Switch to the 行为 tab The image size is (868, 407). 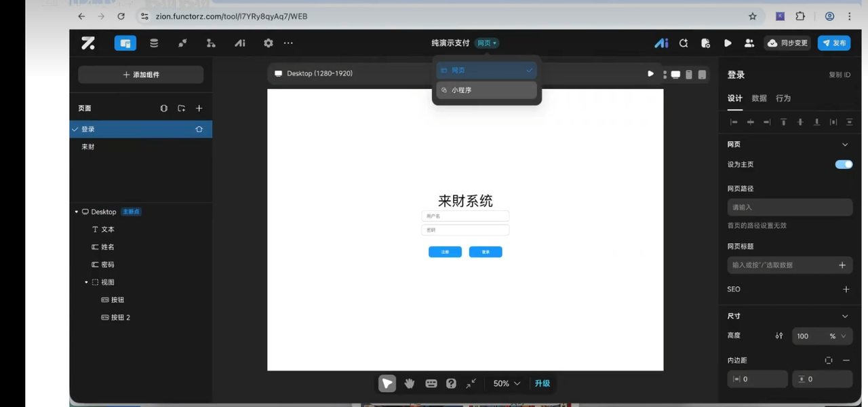point(783,98)
